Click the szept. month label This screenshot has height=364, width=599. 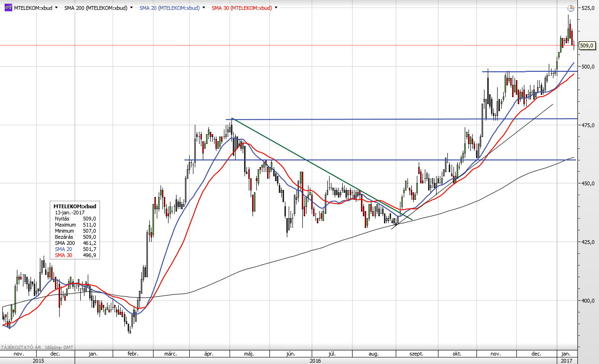416,354
